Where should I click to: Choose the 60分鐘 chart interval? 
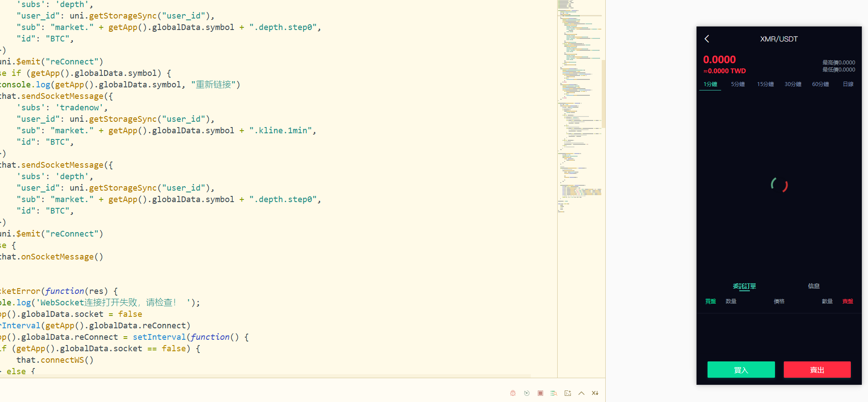click(x=820, y=84)
